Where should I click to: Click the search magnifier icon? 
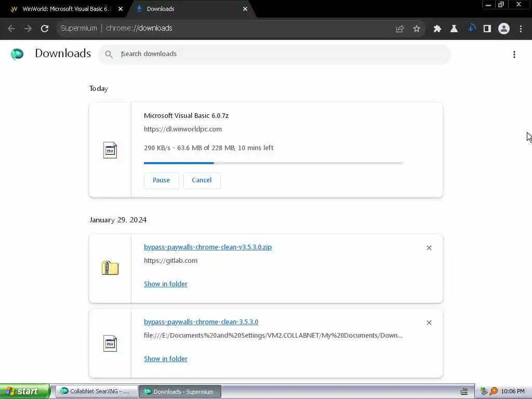pyautogui.click(x=109, y=54)
